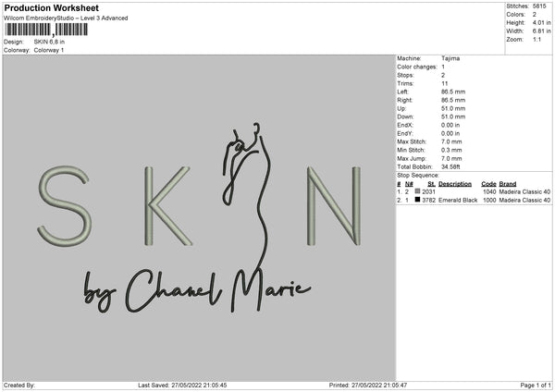Click the code 1000 in row two
Viewport: 555px width, 392px height.
point(489,201)
